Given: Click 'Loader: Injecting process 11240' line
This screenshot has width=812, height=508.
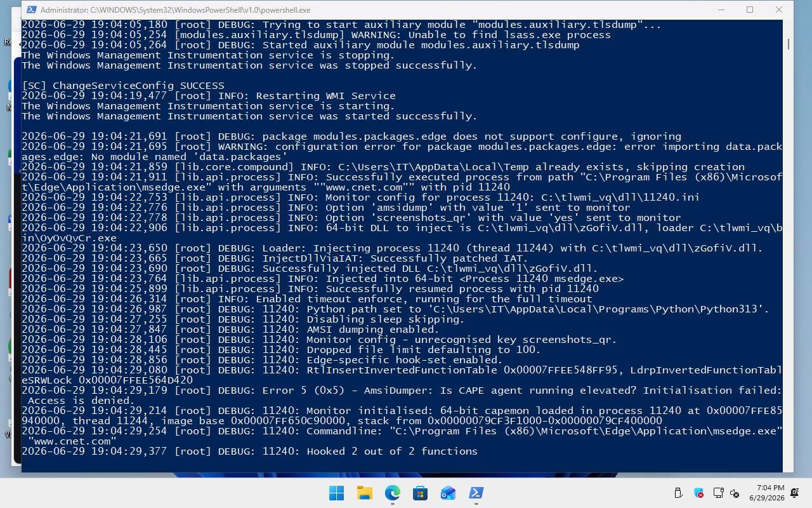Looking at the screenshot, I should [x=392, y=248].
